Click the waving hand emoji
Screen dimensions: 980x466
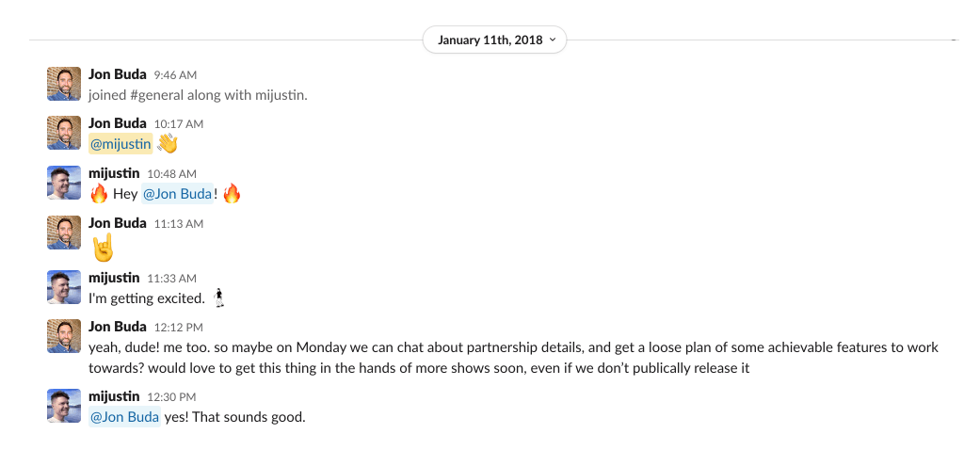coord(167,144)
